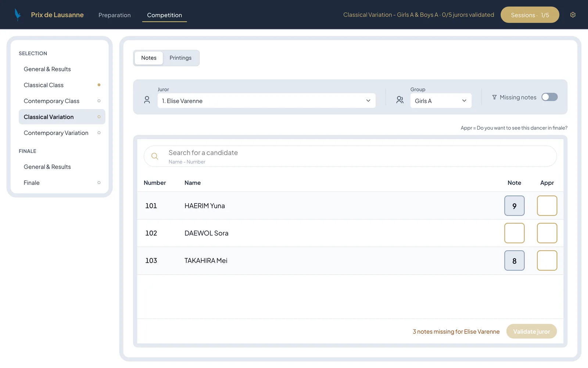The width and height of the screenshot is (588, 368).
Task: Switch to the Printings tab
Action: click(180, 58)
